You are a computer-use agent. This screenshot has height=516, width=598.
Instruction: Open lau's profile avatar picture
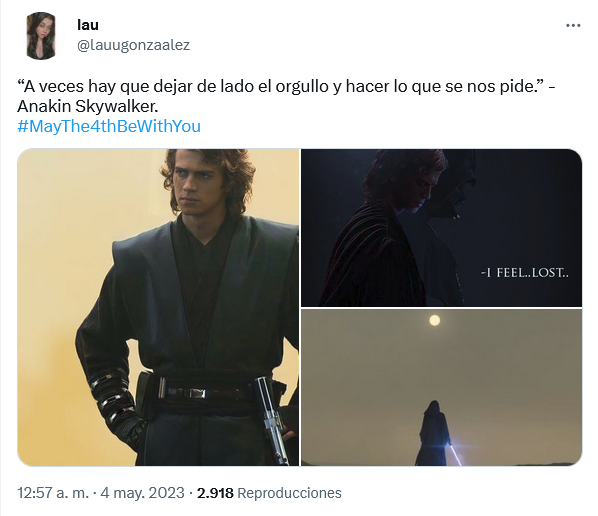[41, 36]
